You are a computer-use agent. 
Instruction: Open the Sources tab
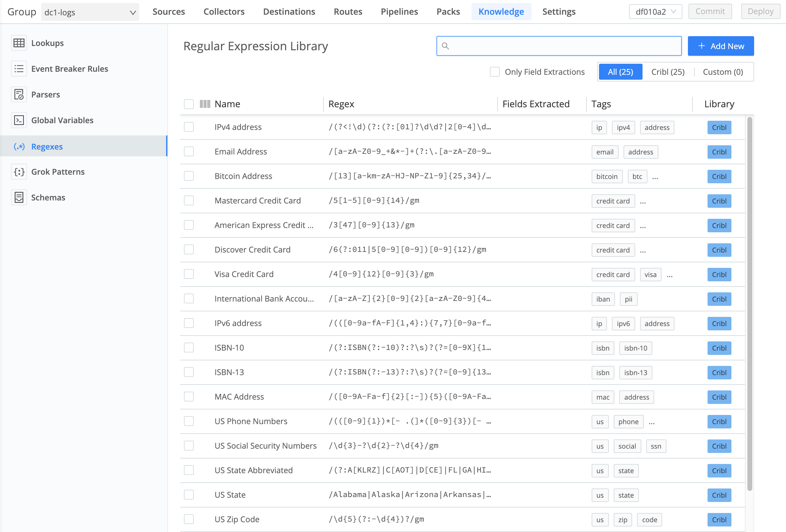tap(169, 12)
